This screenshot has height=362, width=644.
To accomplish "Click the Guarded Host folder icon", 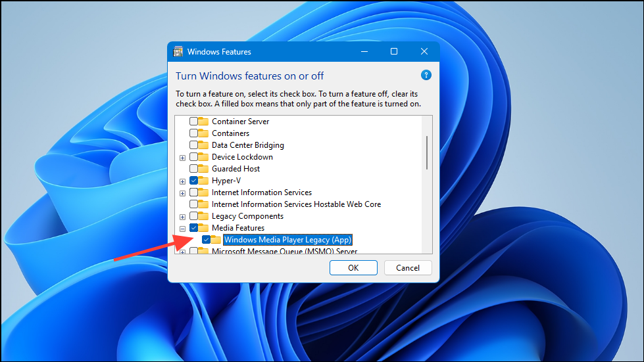I will pyautogui.click(x=203, y=168).
